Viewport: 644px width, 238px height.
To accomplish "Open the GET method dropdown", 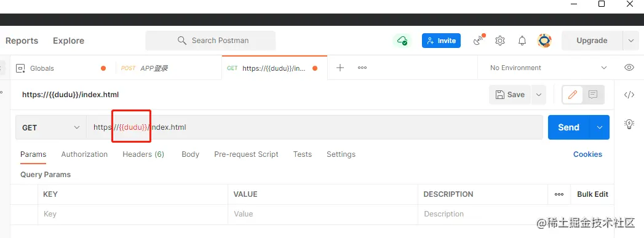I will click(x=51, y=128).
